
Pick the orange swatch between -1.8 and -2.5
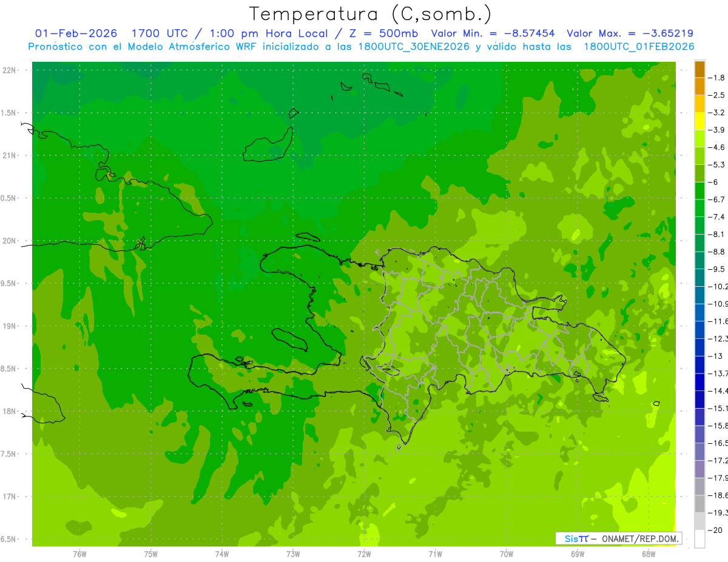coord(699,87)
